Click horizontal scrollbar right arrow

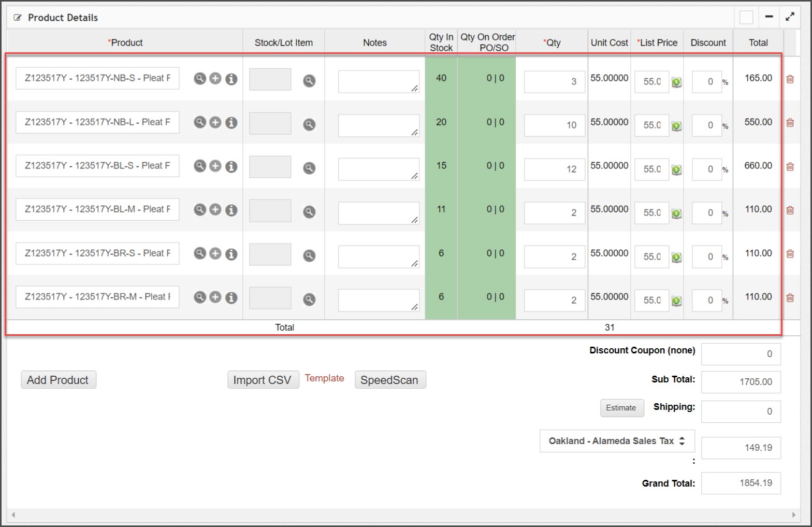pyautogui.click(x=793, y=515)
